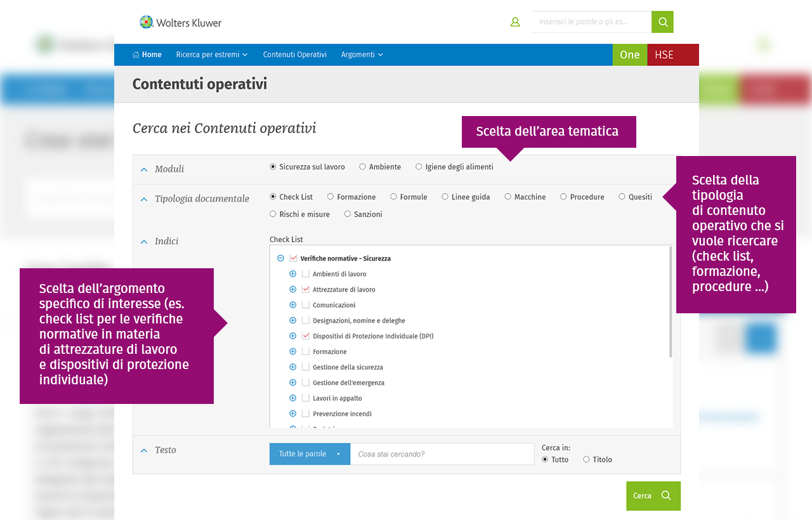Select the Ambiente module radio
Image resolution: width=812 pixels, height=520 pixels.
pyautogui.click(x=362, y=167)
